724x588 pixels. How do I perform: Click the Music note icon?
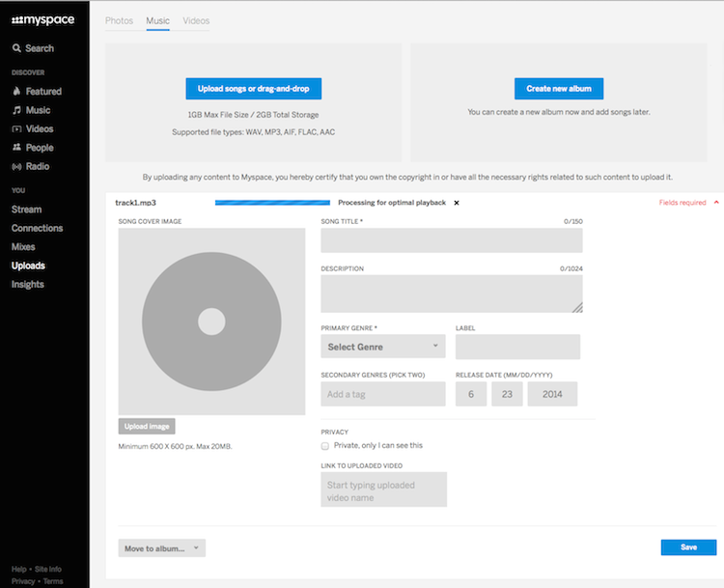[x=16, y=110]
